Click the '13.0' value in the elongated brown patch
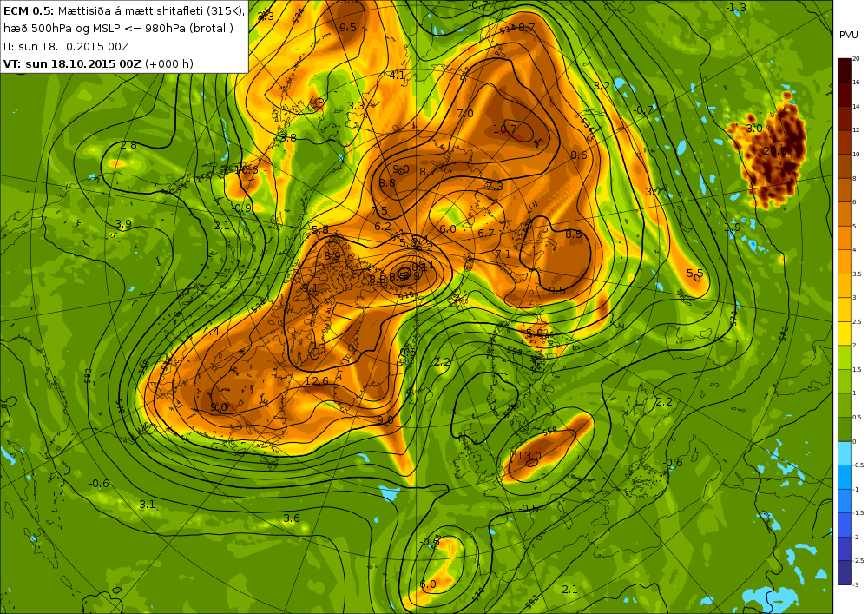The height and width of the screenshot is (614, 868). coord(529,456)
